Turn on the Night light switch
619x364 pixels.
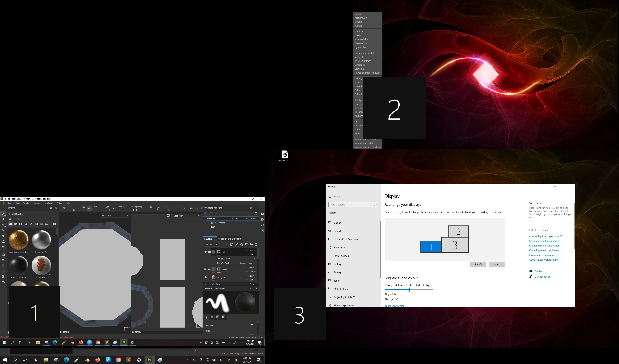(389, 300)
